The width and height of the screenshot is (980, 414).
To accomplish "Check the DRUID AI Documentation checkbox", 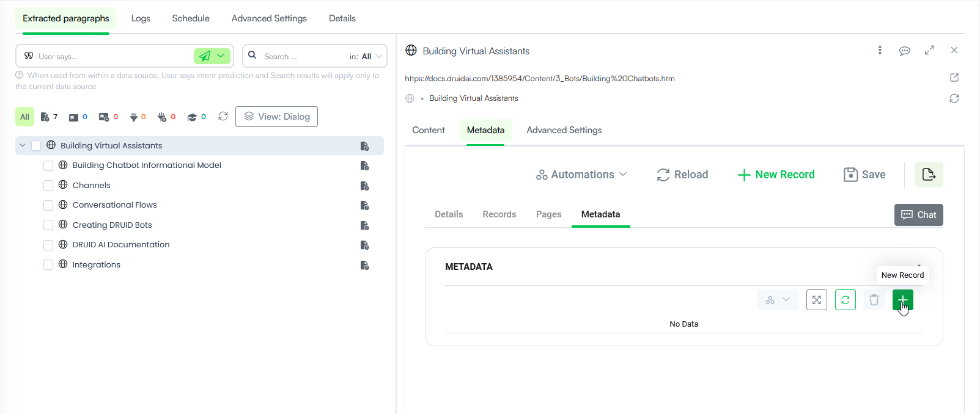I will 48,245.
